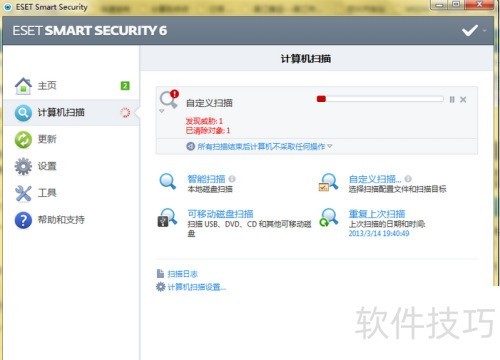This screenshot has height=360, width=500.
Task: Click the 本地磁盘扫描 description text
Action: 210,189
